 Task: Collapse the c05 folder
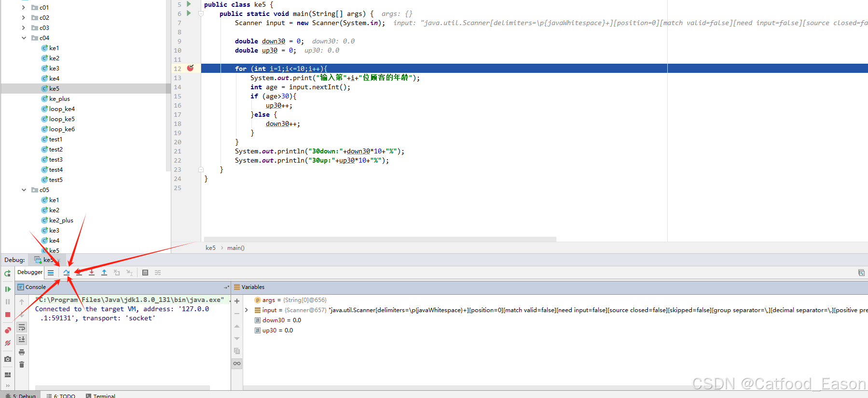pos(24,190)
